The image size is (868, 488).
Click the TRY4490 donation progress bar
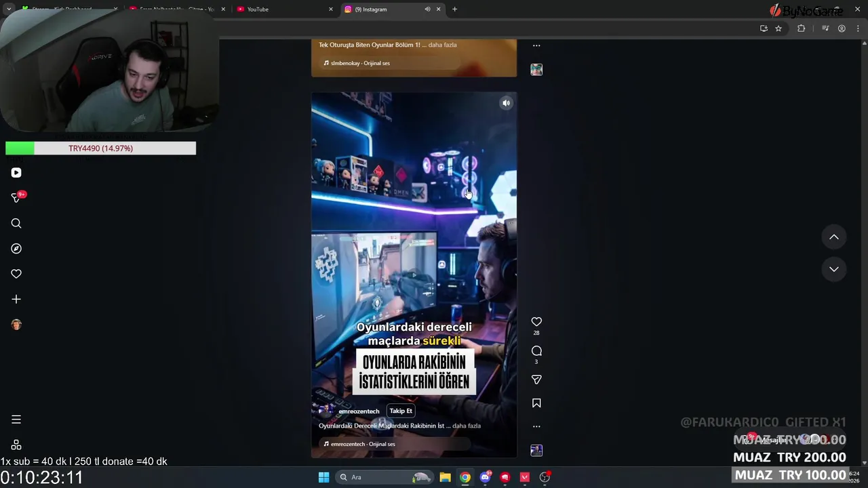point(100,148)
